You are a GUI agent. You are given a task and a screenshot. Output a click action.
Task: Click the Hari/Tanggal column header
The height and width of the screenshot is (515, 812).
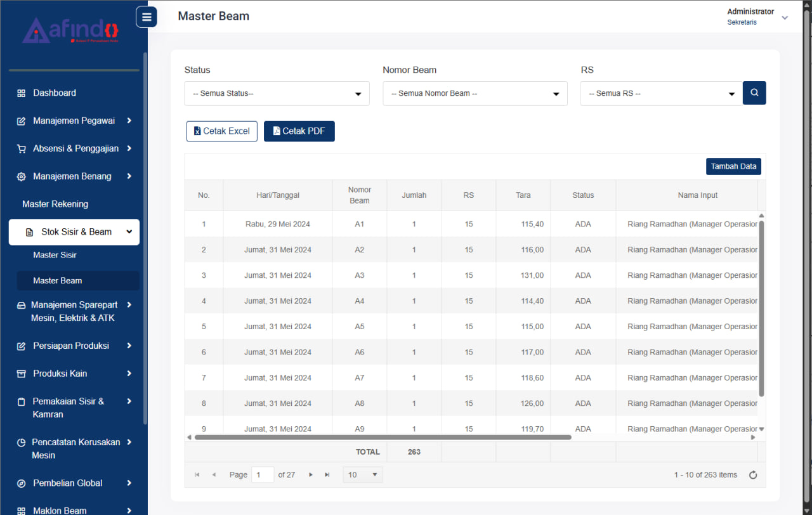point(278,195)
